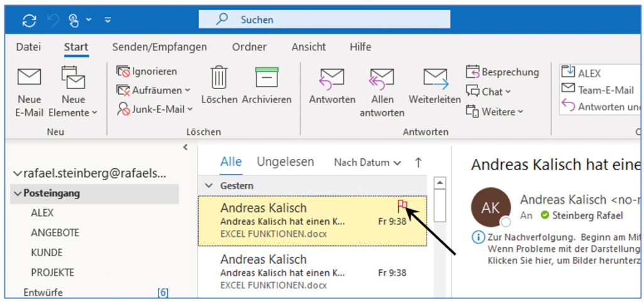Screen dimensions: 644x304
Task: Open the Junk-E-Mail dropdown
Action: tap(155, 109)
